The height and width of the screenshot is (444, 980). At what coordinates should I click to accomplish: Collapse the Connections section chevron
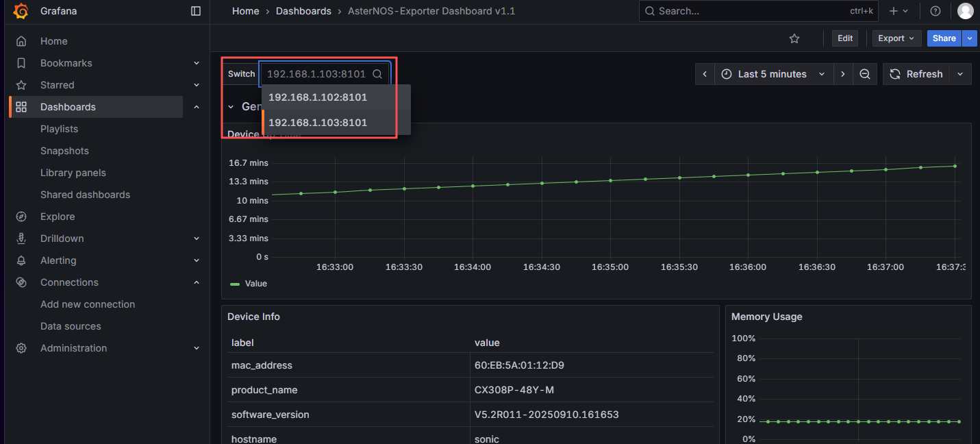coord(197,282)
